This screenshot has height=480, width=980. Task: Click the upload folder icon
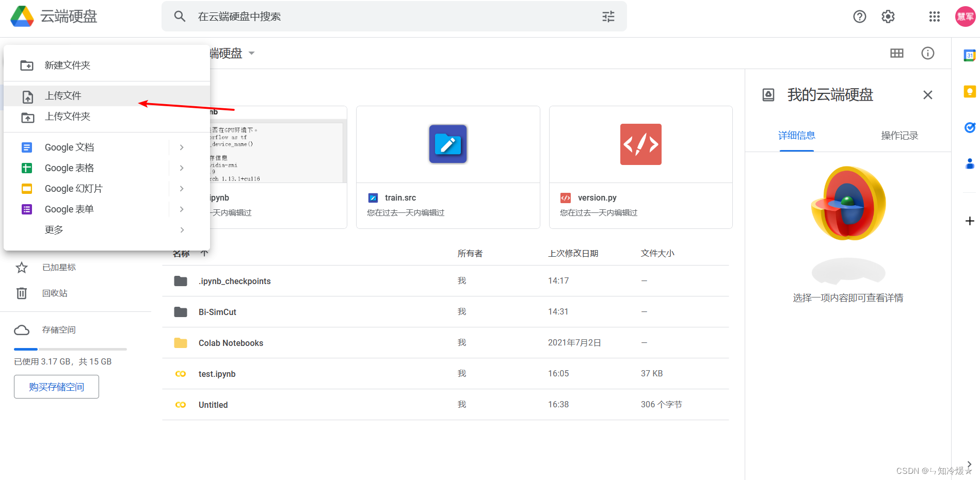28,117
